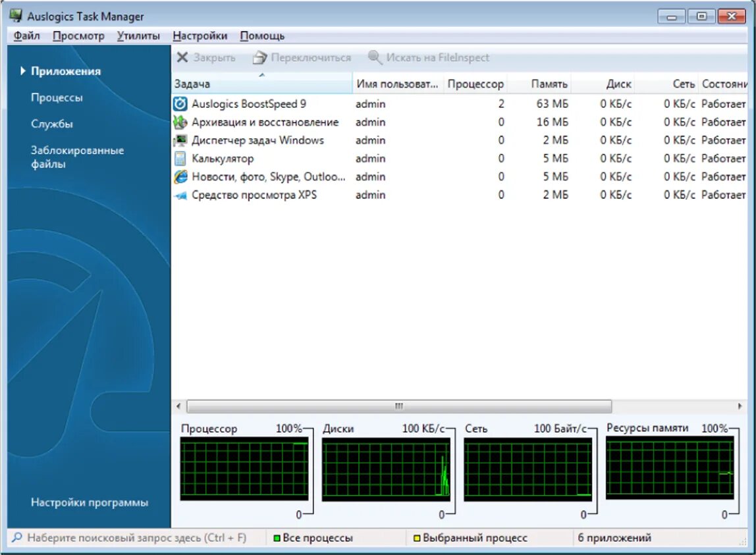The height and width of the screenshot is (555, 756).
Task: Open the Помощь menu
Action: coord(262,36)
